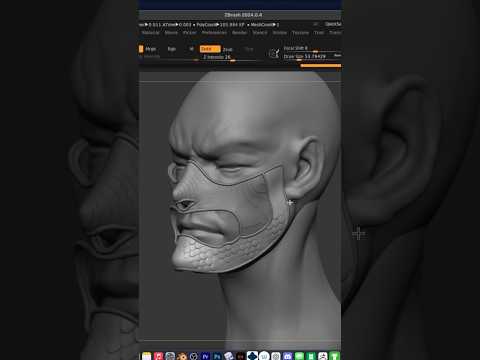Open the Music app in the dock

point(159,356)
